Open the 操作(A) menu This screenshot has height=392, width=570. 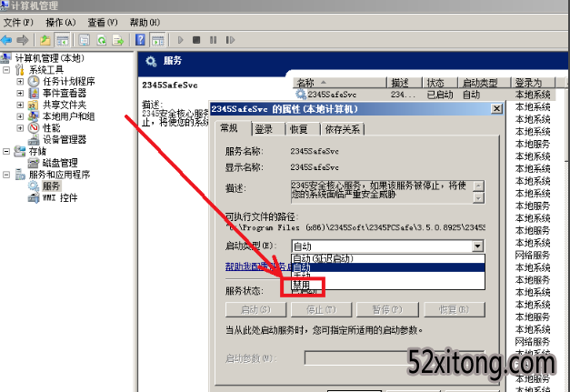[x=61, y=23]
